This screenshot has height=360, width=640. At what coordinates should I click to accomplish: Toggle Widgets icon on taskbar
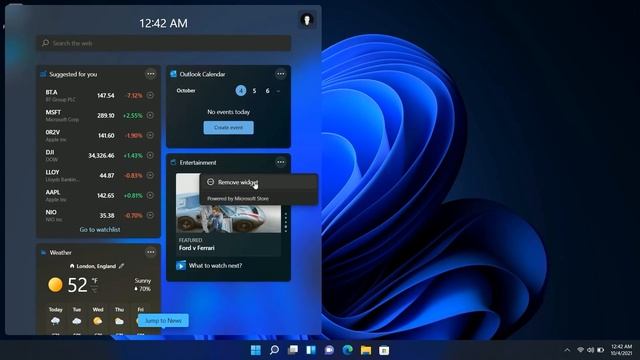point(311,350)
